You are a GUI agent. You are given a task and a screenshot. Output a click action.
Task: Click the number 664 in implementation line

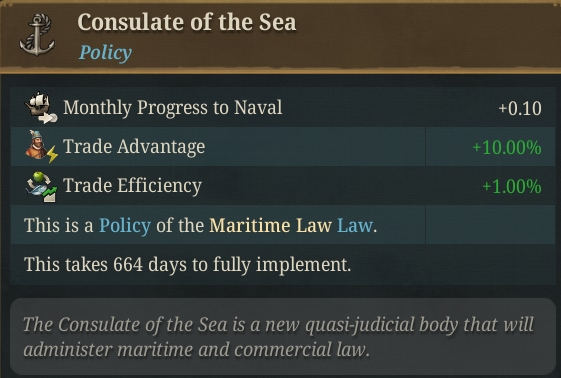pyautogui.click(x=128, y=265)
